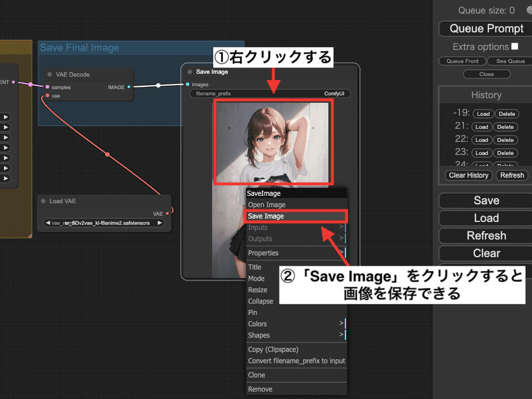
Task: Expand Outputs submenu
Action: click(297, 239)
